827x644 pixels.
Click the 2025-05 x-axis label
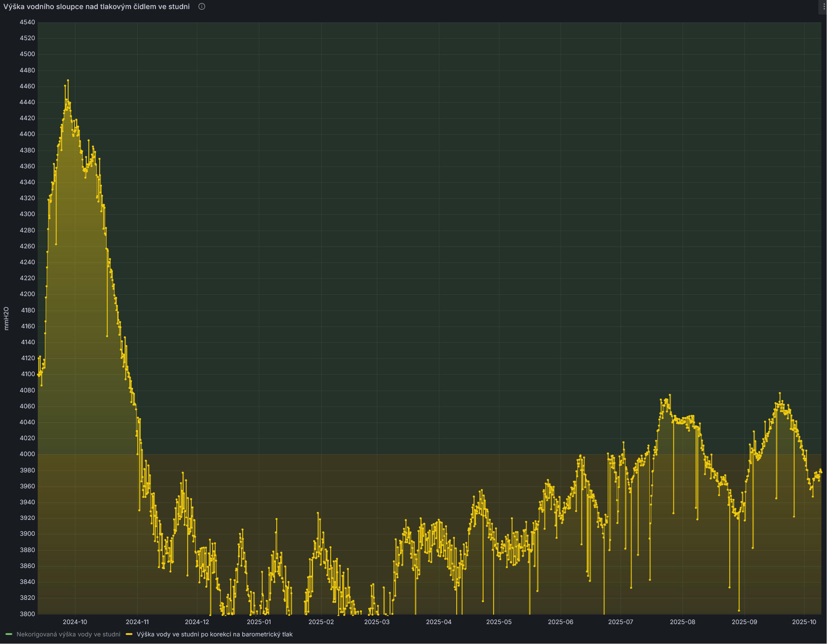click(499, 622)
